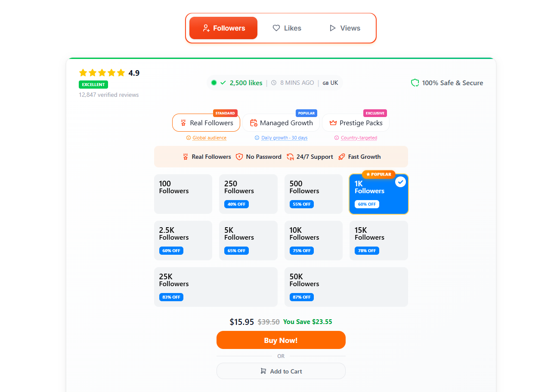Viewport: 557px width, 392px height.
Task: Select the 1K Followers checked package
Action: pyautogui.click(x=379, y=194)
